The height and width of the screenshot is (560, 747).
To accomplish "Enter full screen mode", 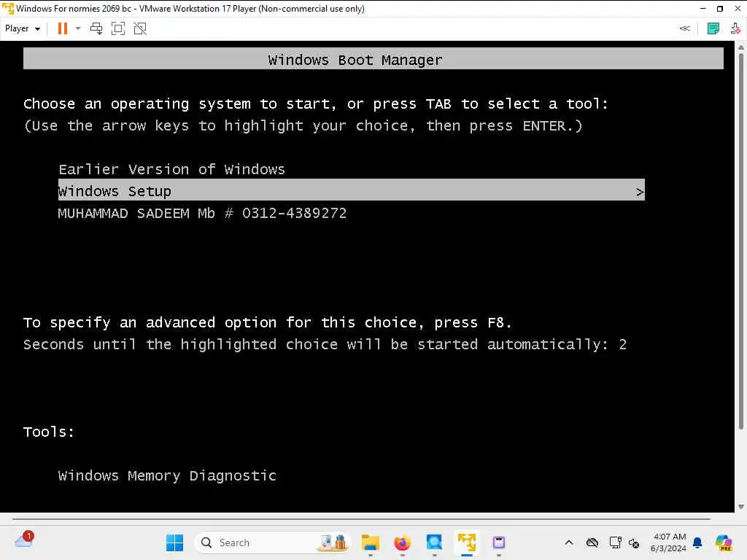I will (x=118, y=28).
